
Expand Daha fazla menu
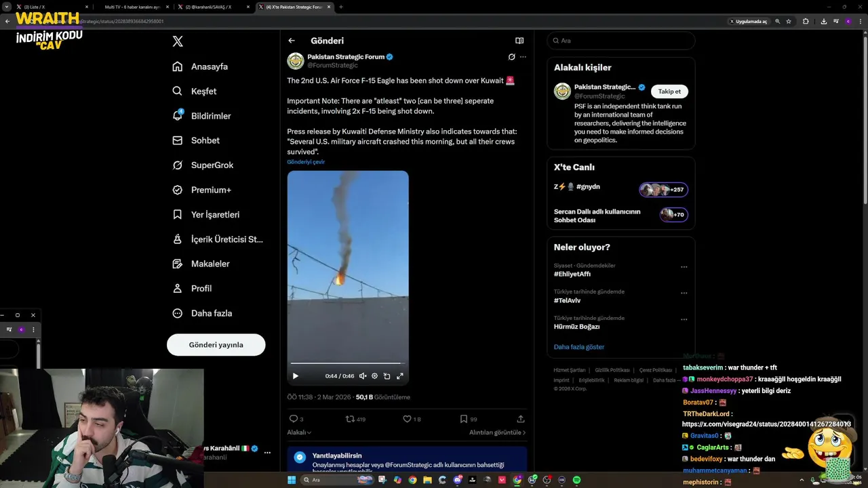point(202,313)
